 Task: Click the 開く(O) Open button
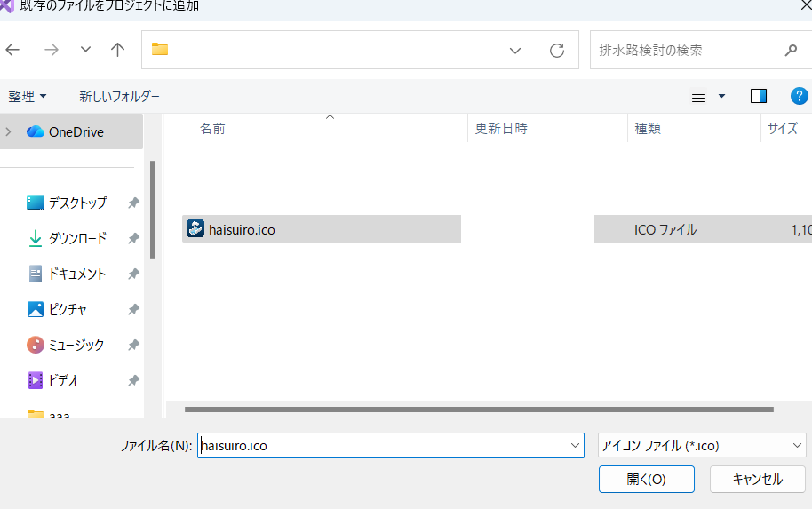click(x=646, y=479)
